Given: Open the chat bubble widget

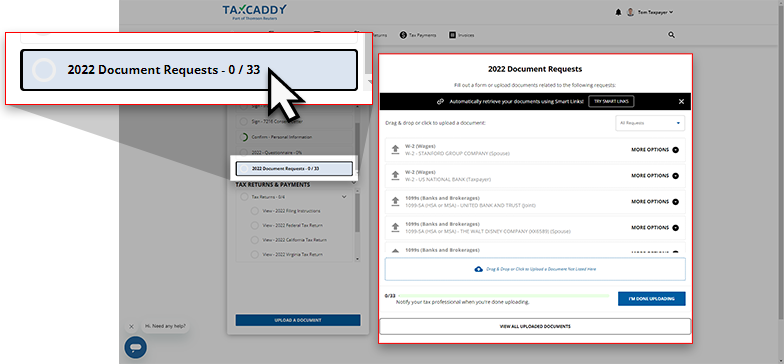Looking at the screenshot, I should (136, 348).
